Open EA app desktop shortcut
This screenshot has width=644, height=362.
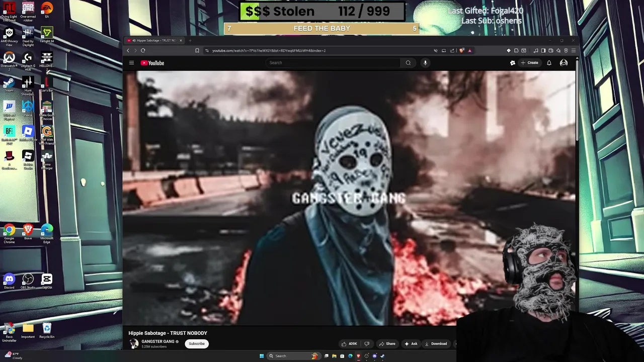pos(47,10)
